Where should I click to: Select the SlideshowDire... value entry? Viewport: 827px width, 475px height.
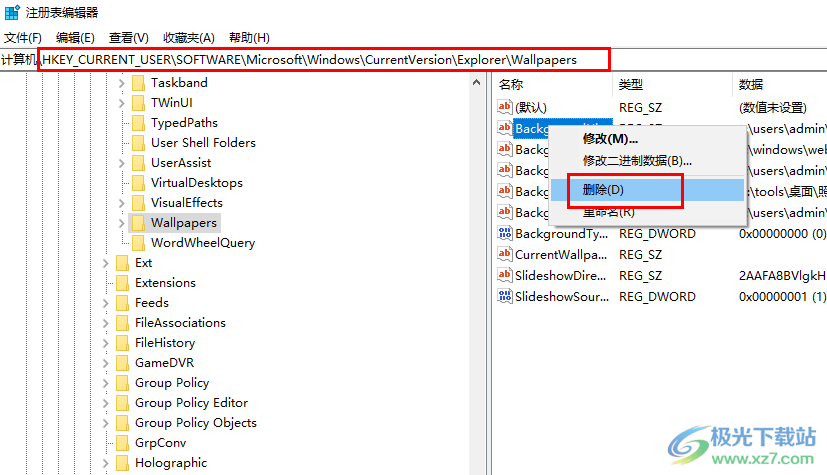coord(560,276)
